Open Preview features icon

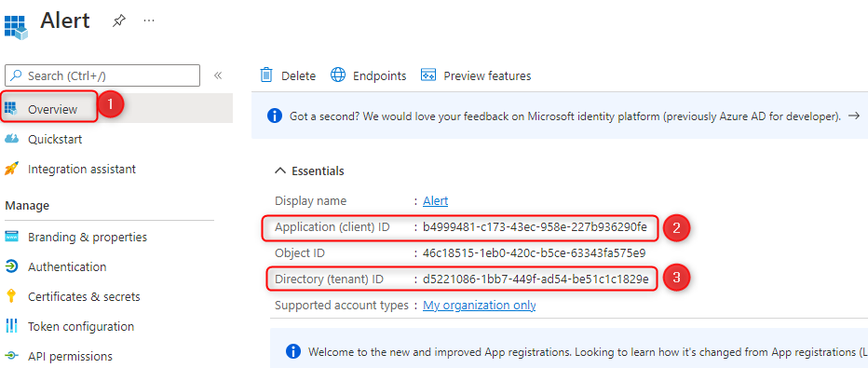click(428, 75)
